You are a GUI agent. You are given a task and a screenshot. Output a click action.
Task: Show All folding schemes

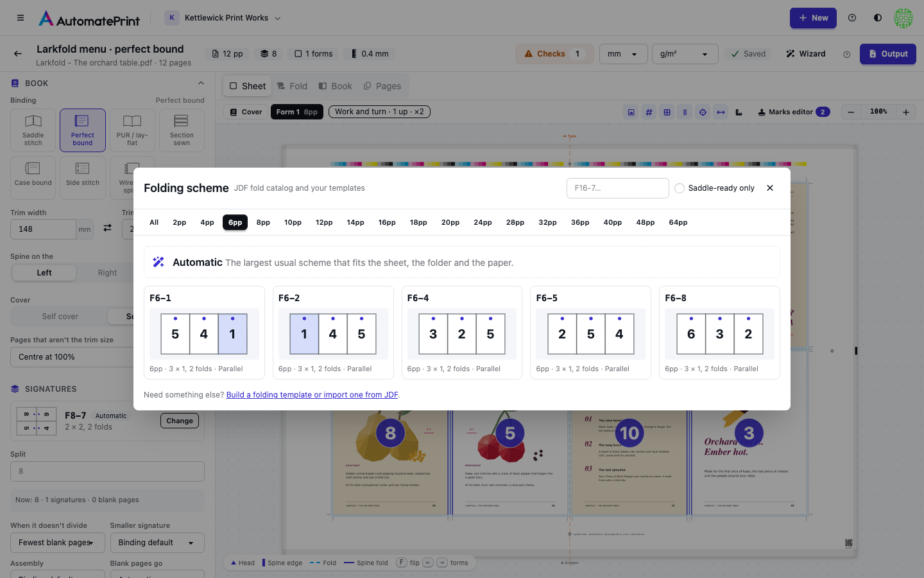pos(154,222)
